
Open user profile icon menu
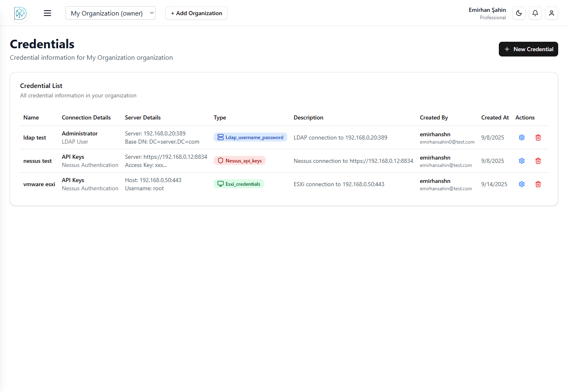[x=552, y=13]
